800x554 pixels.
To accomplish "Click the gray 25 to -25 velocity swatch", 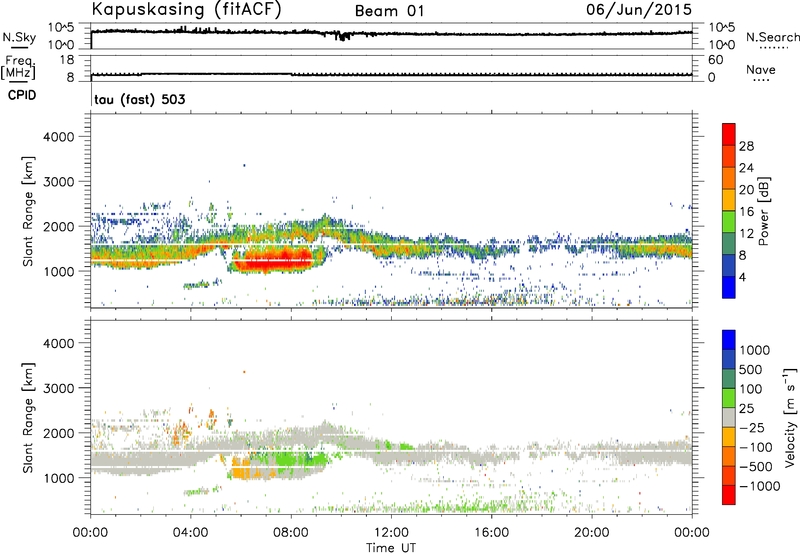I will (x=729, y=418).
